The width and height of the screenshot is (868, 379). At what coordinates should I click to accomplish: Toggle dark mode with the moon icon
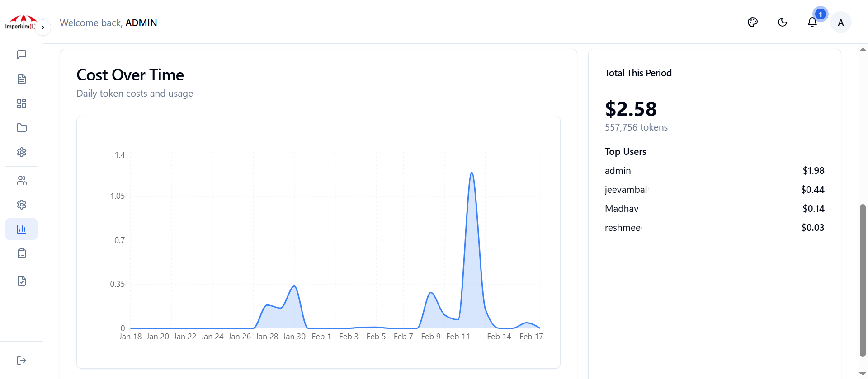click(x=782, y=22)
